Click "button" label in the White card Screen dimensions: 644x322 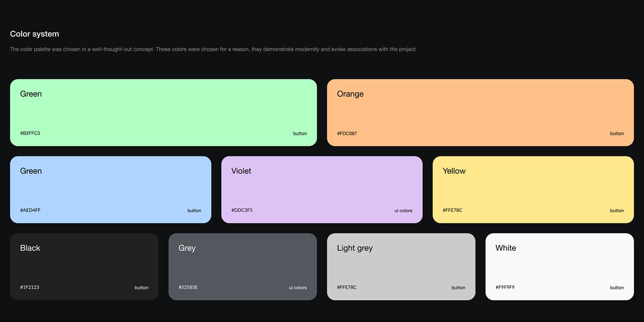click(617, 288)
